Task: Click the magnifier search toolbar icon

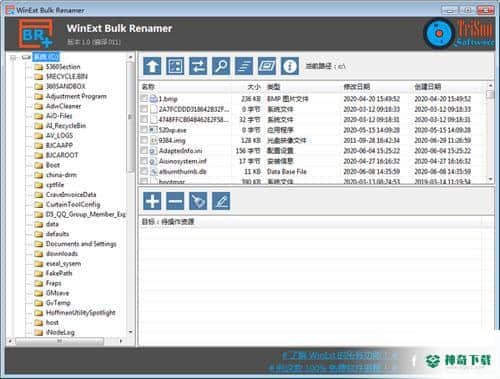Action: pyautogui.click(x=221, y=66)
